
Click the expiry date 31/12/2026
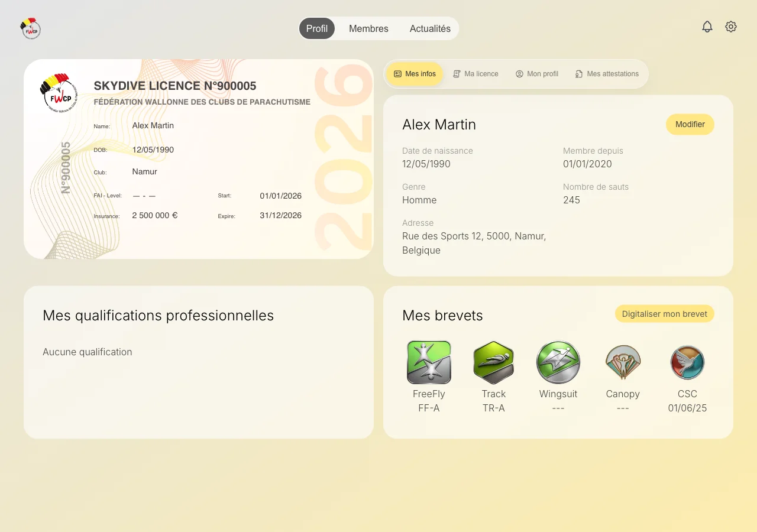280,215
